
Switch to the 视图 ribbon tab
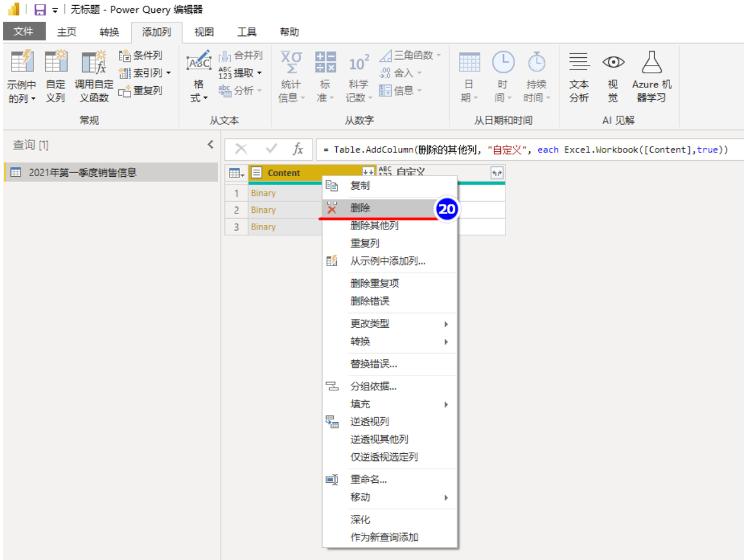204,32
